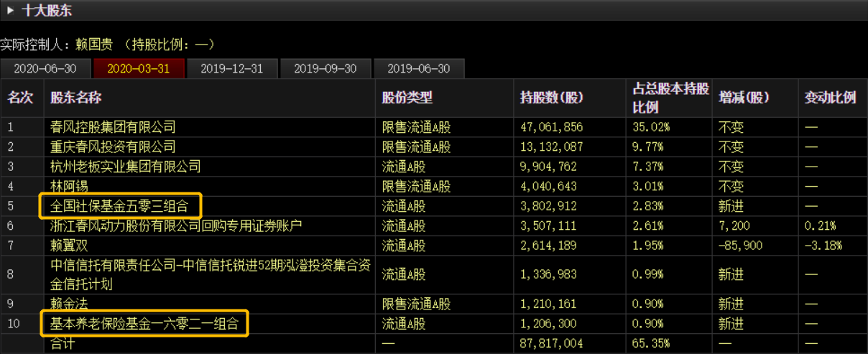868x354 pixels.
Task: Click 不变 in the 春风控股集团 row
Action: coord(731,127)
